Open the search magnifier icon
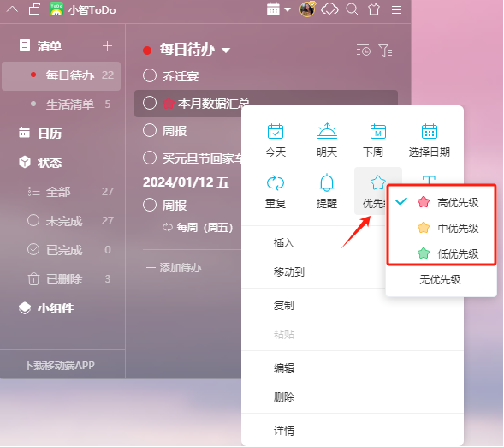The width and height of the screenshot is (504, 447). click(352, 9)
